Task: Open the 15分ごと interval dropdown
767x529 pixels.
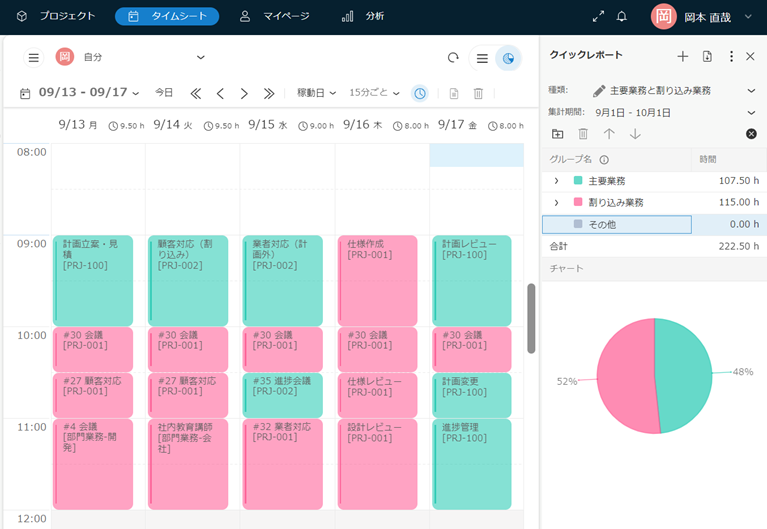Action: click(x=374, y=92)
